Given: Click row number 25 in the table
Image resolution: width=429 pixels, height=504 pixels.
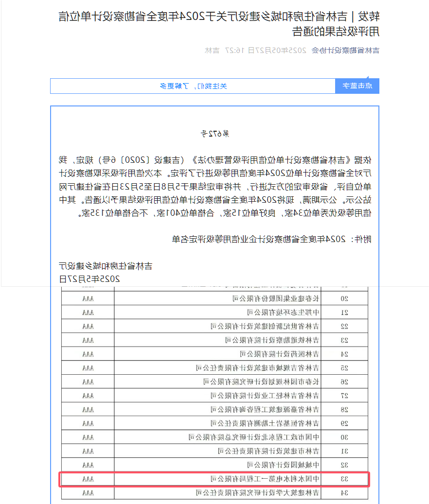Looking at the screenshot, I should point(344,368).
